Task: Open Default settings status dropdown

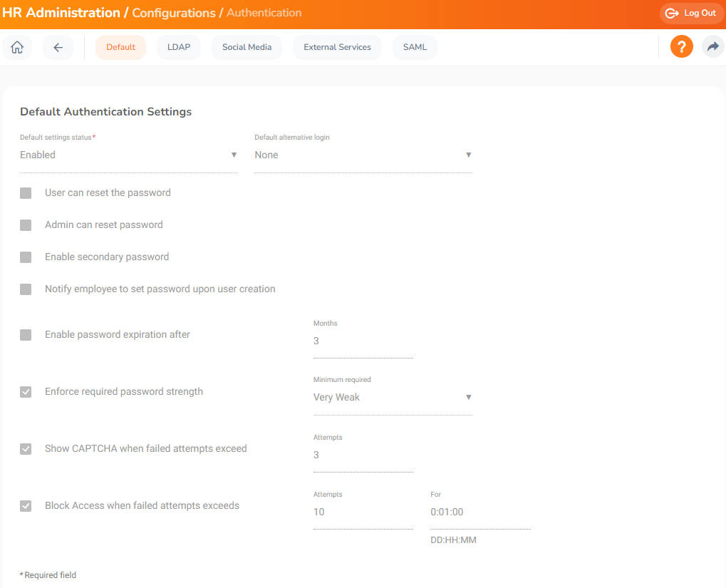Action: click(x=128, y=155)
